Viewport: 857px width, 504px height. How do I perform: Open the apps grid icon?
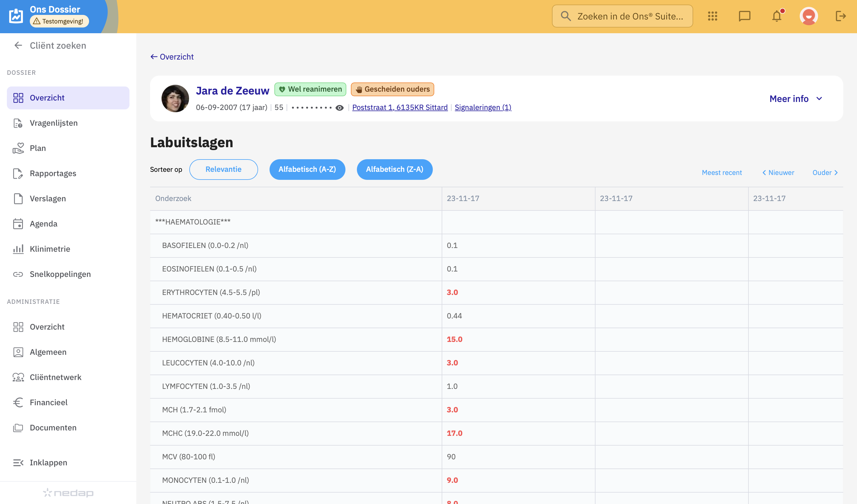pyautogui.click(x=712, y=16)
